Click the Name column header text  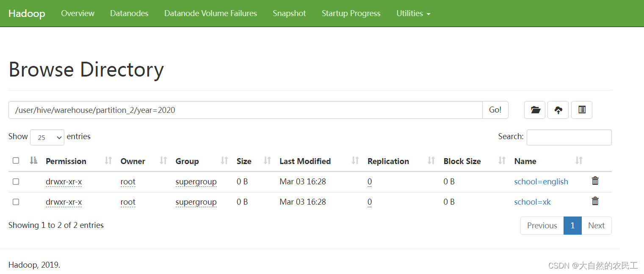(525, 161)
